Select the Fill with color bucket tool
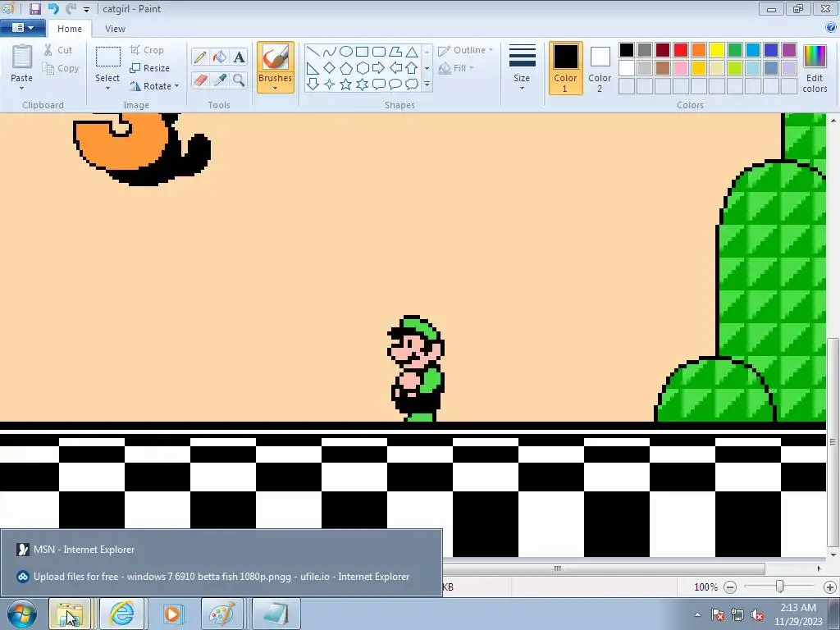 click(220, 57)
